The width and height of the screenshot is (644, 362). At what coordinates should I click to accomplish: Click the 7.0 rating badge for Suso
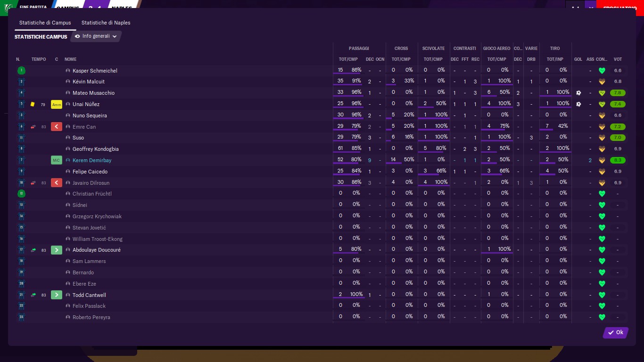(x=618, y=138)
